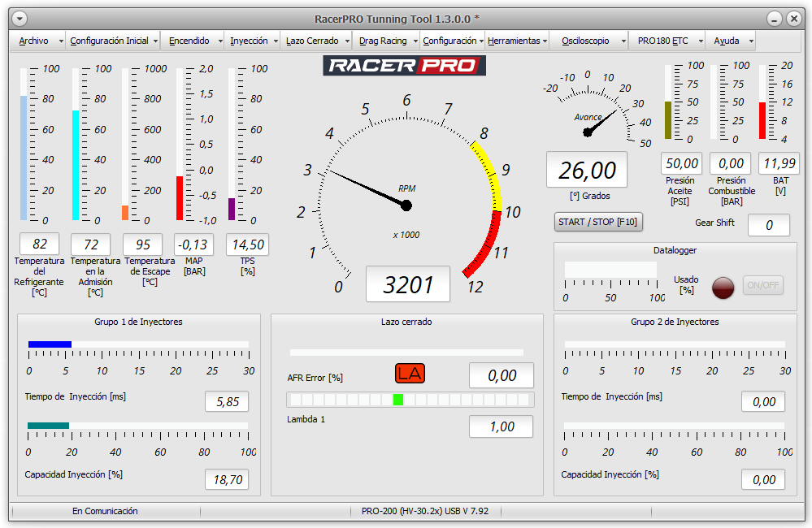The height and width of the screenshot is (528, 812).
Task: Click the cyan intake temperature bar gauge
Action: click(x=76, y=145)
